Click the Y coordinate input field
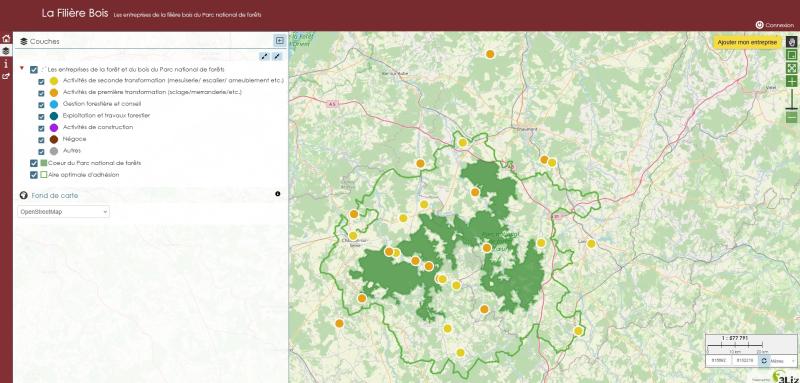800x383 pixels. coord(745,361)
